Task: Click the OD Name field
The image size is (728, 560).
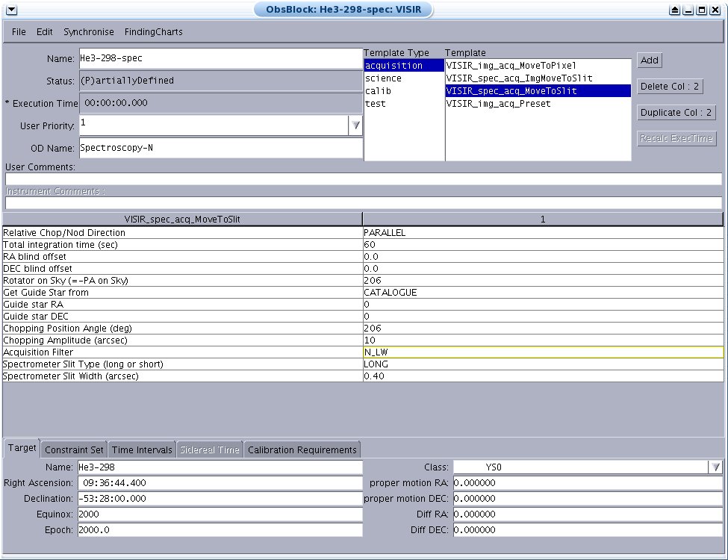Action: [220, 148]
